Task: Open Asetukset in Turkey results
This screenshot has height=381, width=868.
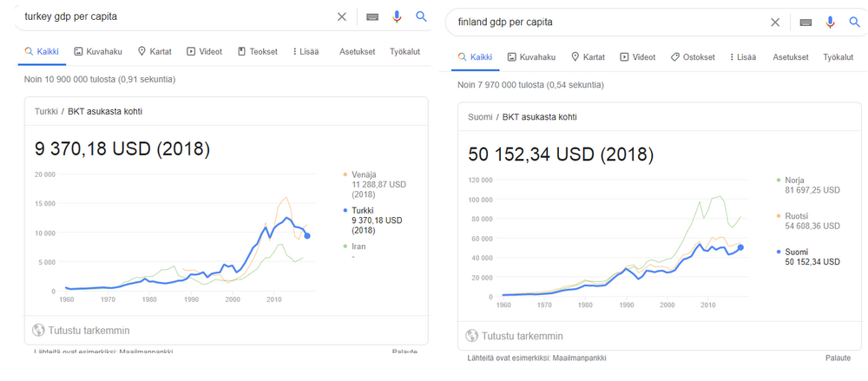Action: pyautogui.click(x=357, y=52)
